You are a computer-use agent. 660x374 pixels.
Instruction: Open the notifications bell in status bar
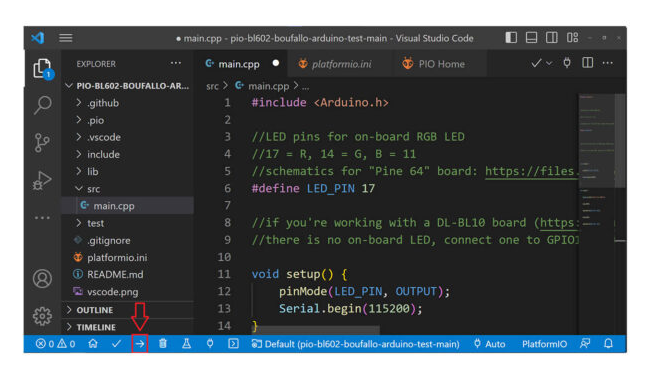coord(608,344)
